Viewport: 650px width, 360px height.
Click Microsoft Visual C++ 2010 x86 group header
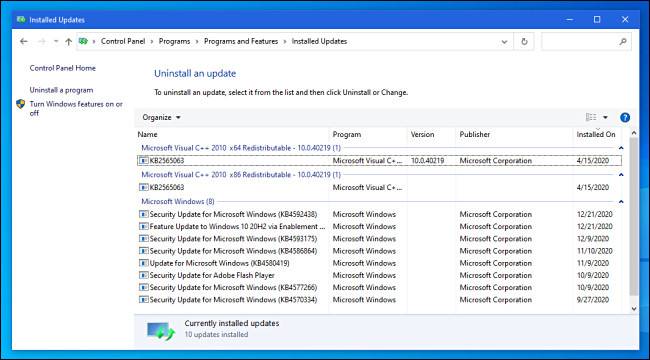(241, 175)
